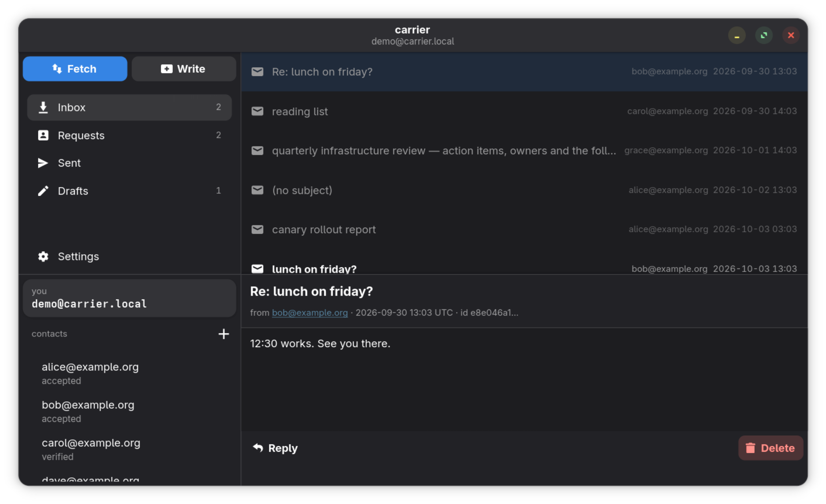Click the Drafts pencil icon
This screenshot has width=826, height=504.
pyautogui.click(x=43, y=191)
